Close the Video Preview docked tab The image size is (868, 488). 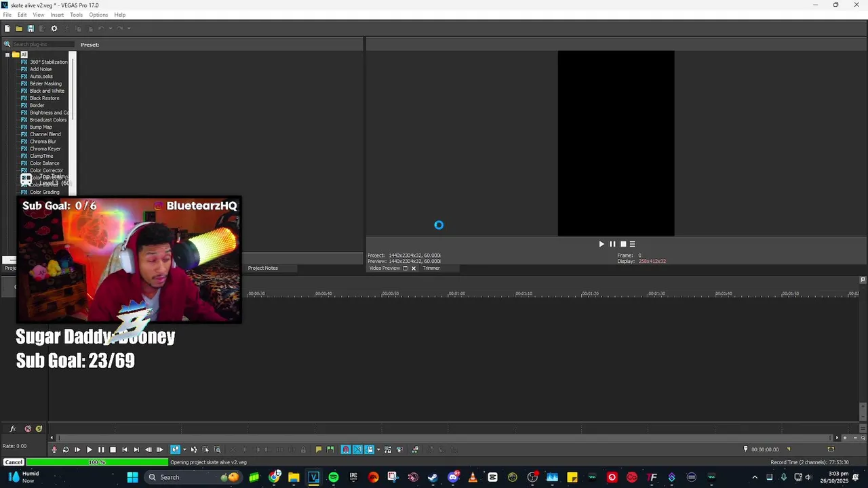click(413, 268)
